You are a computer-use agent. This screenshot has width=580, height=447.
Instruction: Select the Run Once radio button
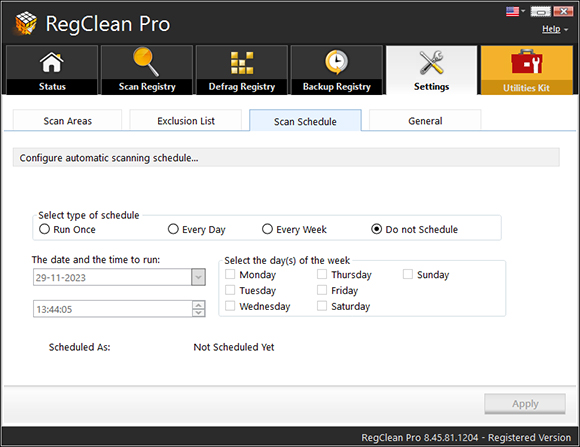tap(44, 229)
